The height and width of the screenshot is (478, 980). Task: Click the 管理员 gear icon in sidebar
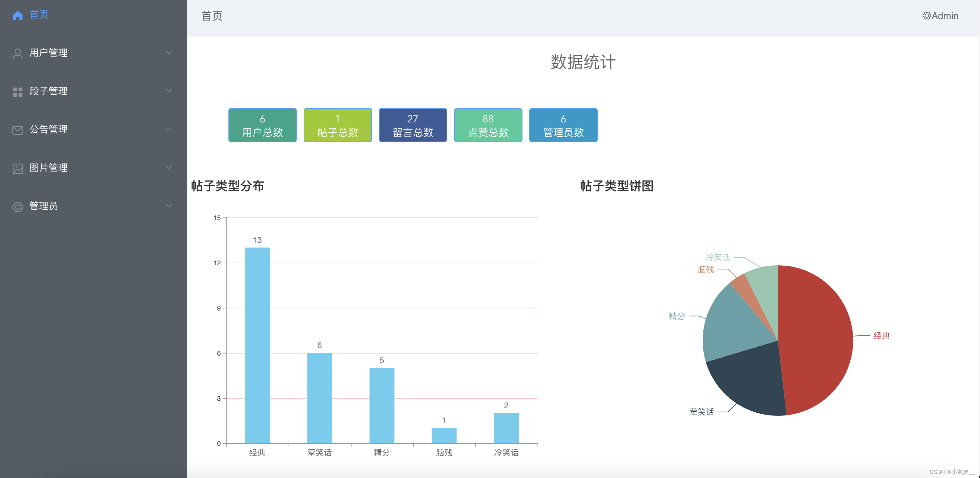[17, 207]
